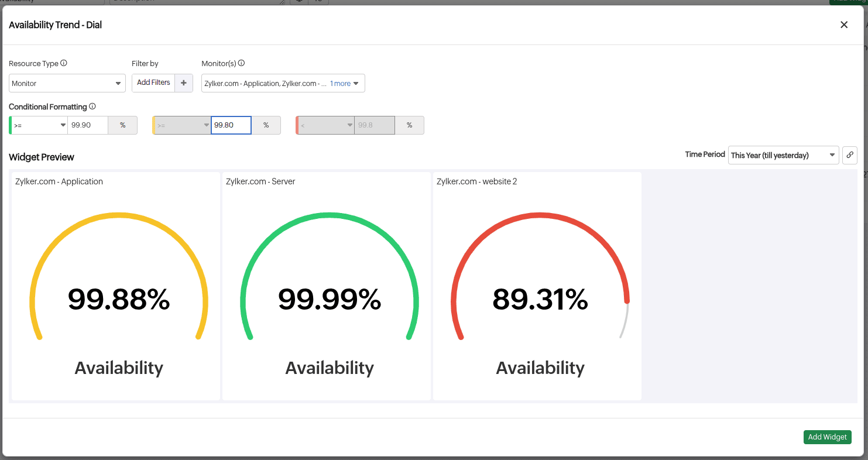The height and width of the screenshot is (460, 868).
Task: Click the plus icon beside Add Filters
Action: 184,83
